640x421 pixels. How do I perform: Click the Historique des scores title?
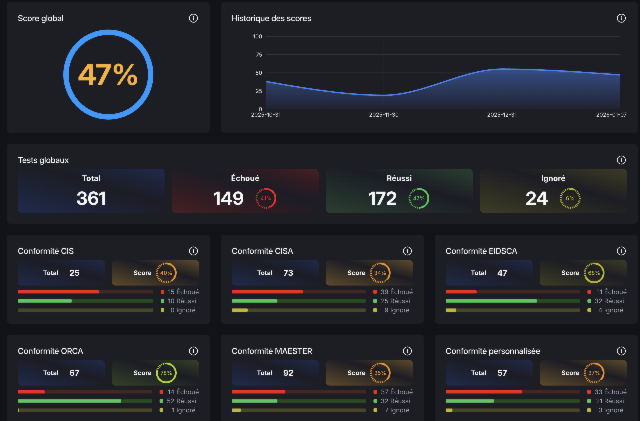[x=271, y=18]
